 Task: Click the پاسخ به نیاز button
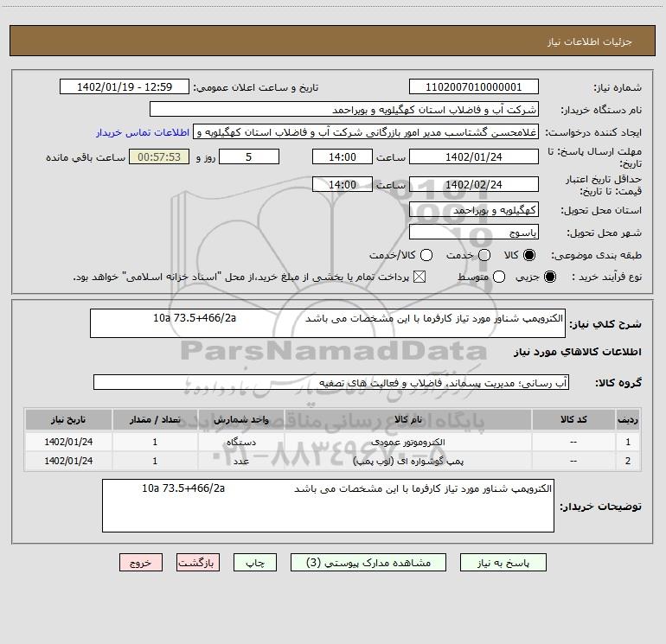click(x=503, y=563)
